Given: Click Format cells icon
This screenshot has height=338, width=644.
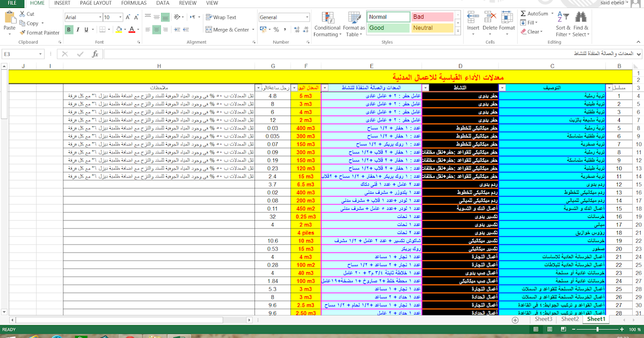Looking at the screenshot, I should (x=507, y=18).
